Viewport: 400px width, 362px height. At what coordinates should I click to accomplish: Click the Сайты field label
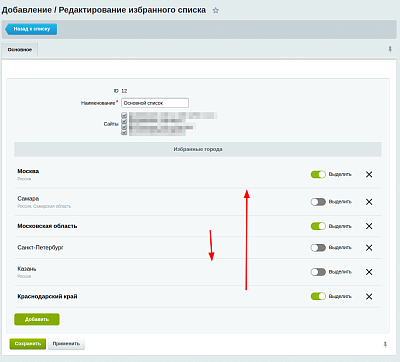pyautogui.click(x=111, y=124)
